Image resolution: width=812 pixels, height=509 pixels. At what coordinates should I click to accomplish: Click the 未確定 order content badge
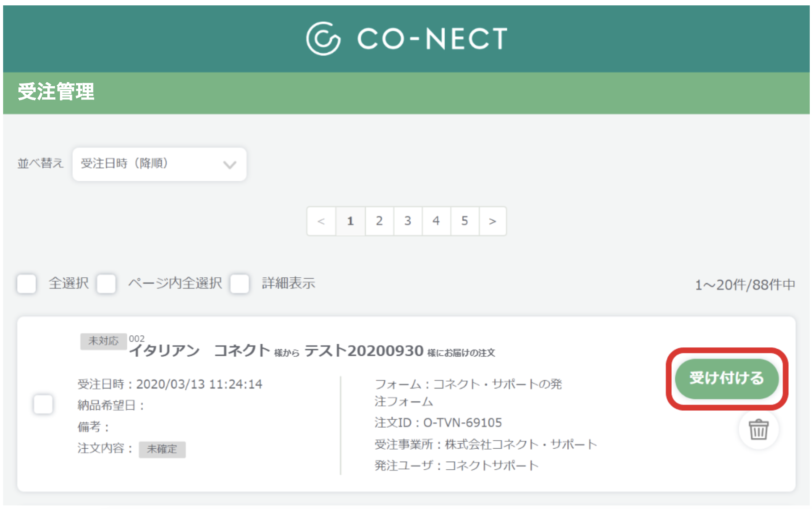(x=162, y=449)
